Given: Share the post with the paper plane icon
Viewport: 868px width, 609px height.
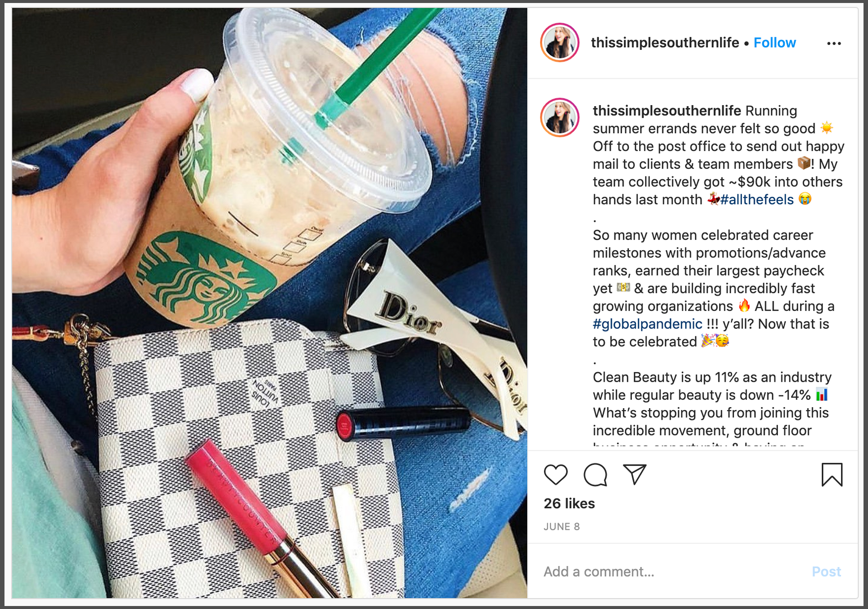Looking at the screenshot, I should click(634, 474).
